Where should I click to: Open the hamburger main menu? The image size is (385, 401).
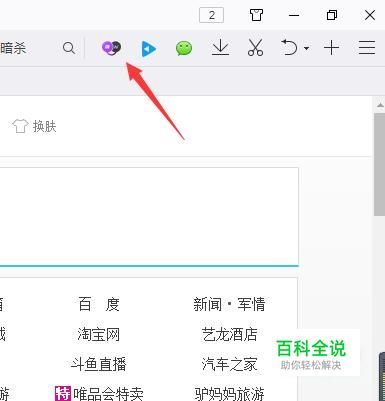click(367, 48)
